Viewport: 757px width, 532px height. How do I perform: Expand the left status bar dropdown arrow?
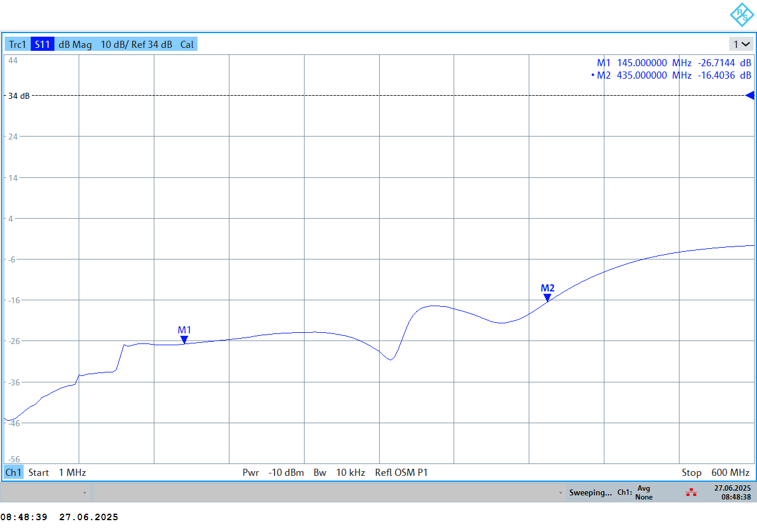[85, 492]
